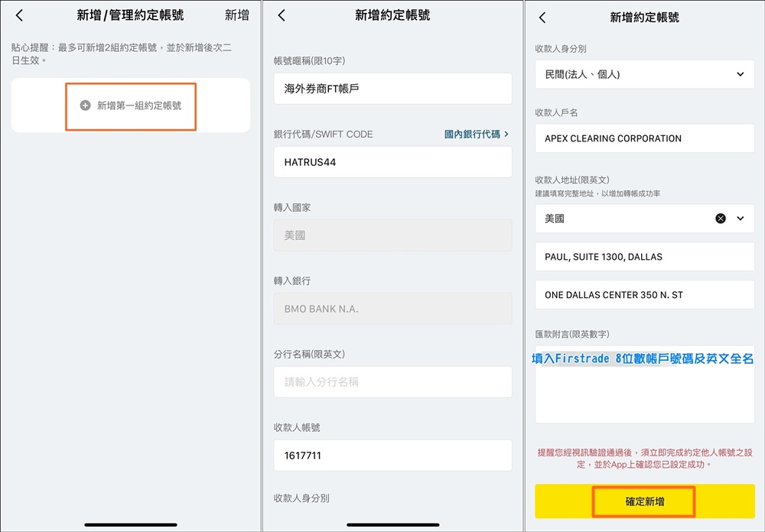Open the 美國 address country dropdown arrow
The width and height of the screenshot is (765, 532).
[740, 219]
